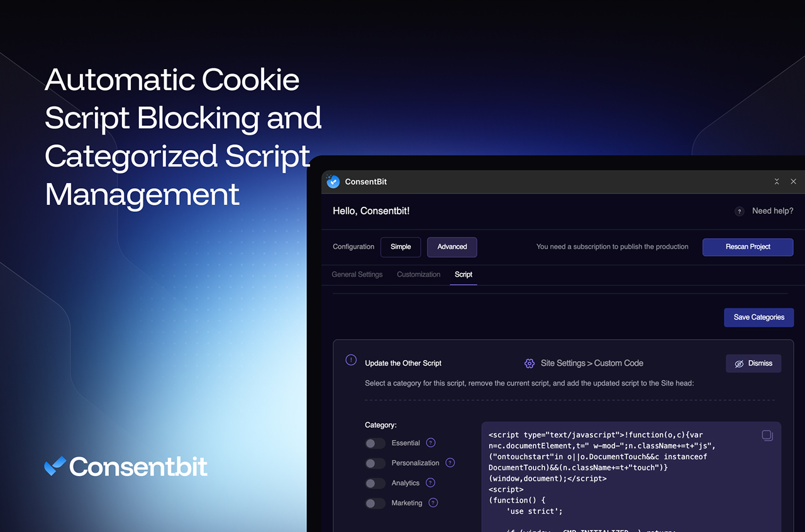Viewport: 805px width, 532px height.
Task: Click the info alert icon beside Update the Other Script
Action: [x=351, y=360]
